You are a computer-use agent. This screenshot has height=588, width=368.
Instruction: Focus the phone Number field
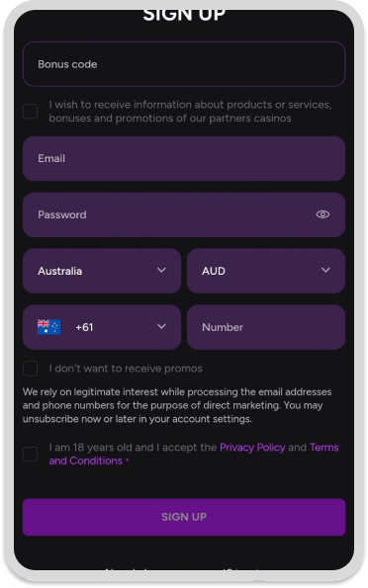pyautogui.click(x=266, y=327)
